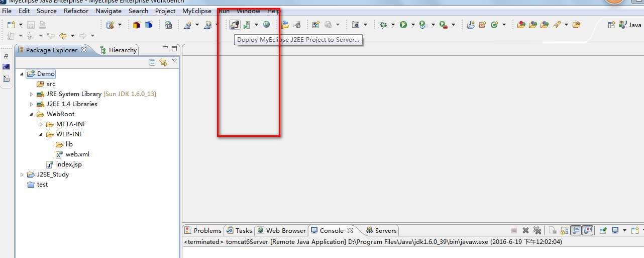Select the lib folder

pyautogui.click(x=64, y=144)
